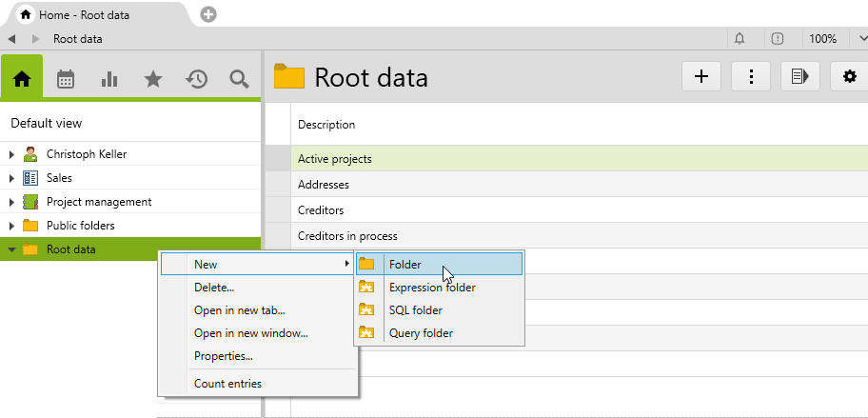This screenshot has height=418, width=868.
Task: Open the three-dot more options menu
Action: pos(751,77)
